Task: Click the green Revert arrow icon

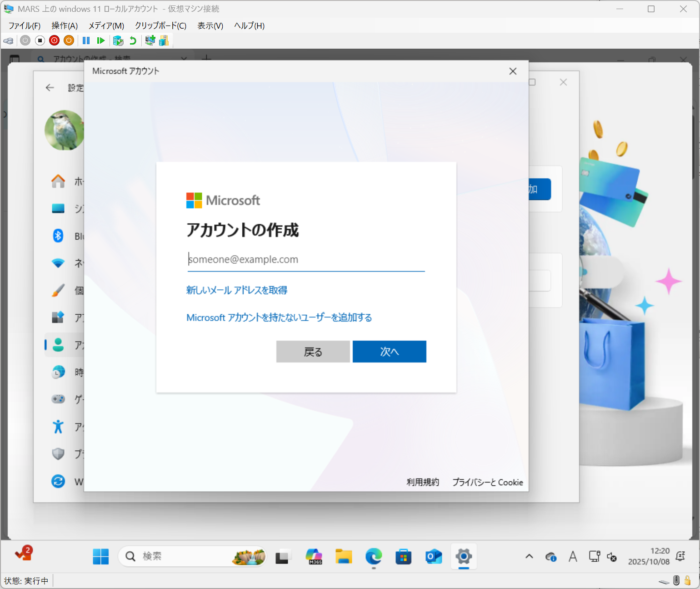Action: click(133, 41)
